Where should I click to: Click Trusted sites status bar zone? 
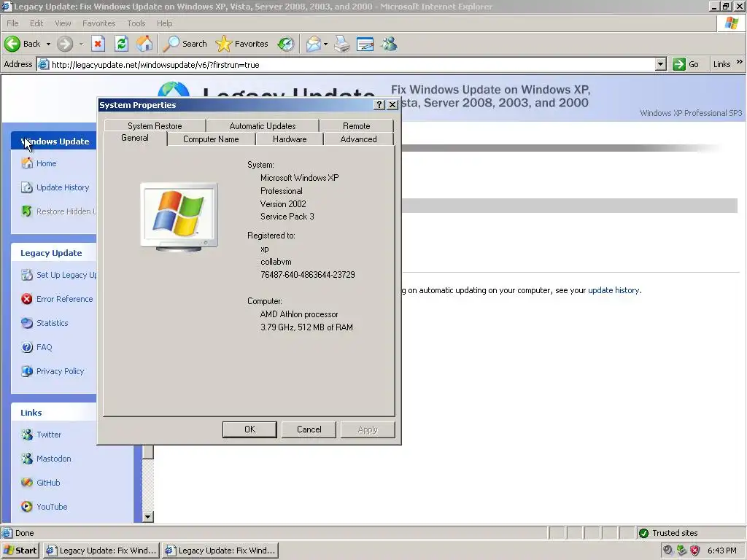pyautogui.click(x=691, y=533)
